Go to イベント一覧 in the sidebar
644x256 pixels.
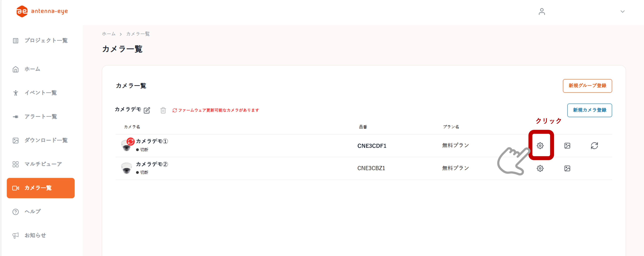(41, 93)
